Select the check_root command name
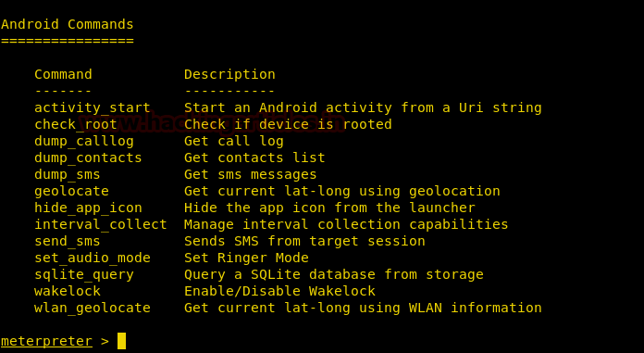Viewport: 644px width, 353px height. [76, 125]
